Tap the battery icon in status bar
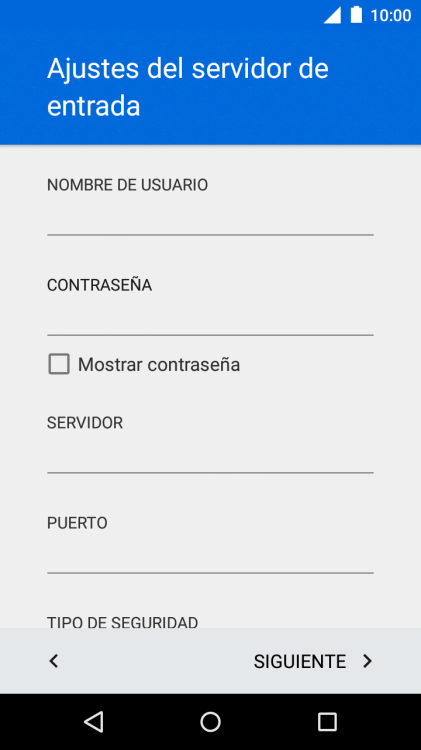The width and height of the screenshot is (421, 750). (356, 15)
